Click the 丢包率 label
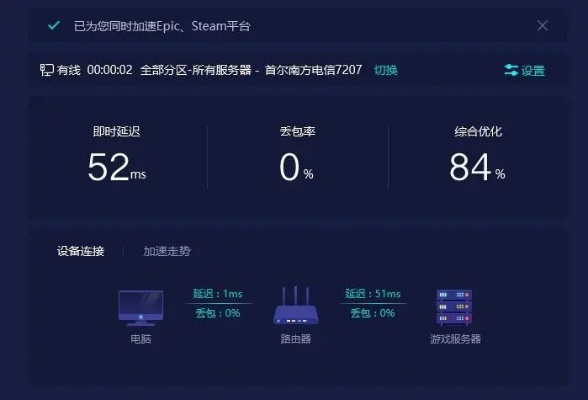 [x=297, y=131]
